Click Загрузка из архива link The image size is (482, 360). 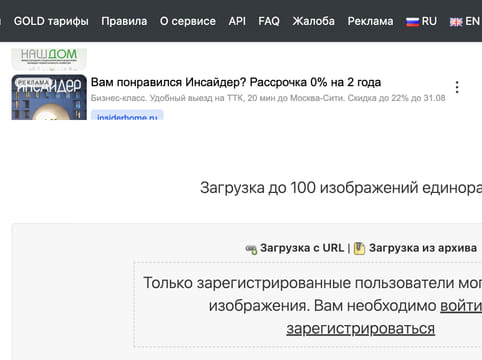click(423, 248)
